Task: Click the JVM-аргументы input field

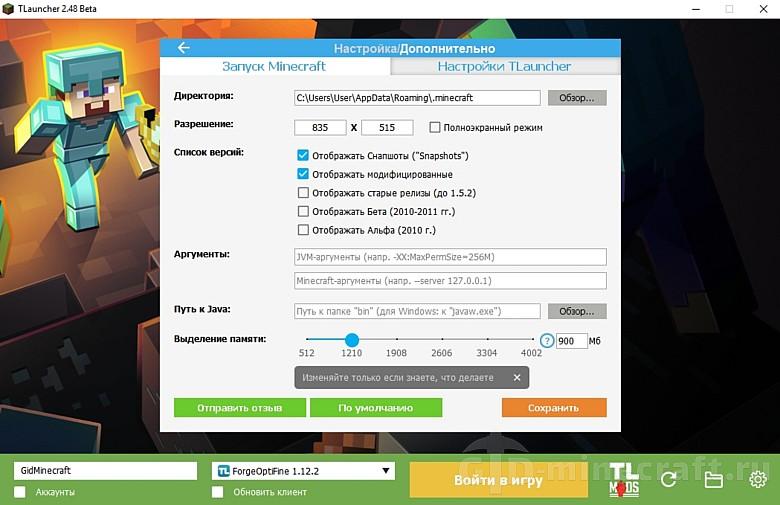Action: tap(450, 257)
